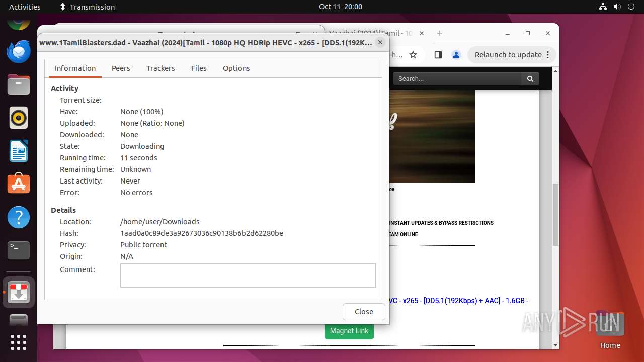Click the Origin value N/A
Image resolution: width=644 pixels, height=362 pixels.
pos(127,256)
